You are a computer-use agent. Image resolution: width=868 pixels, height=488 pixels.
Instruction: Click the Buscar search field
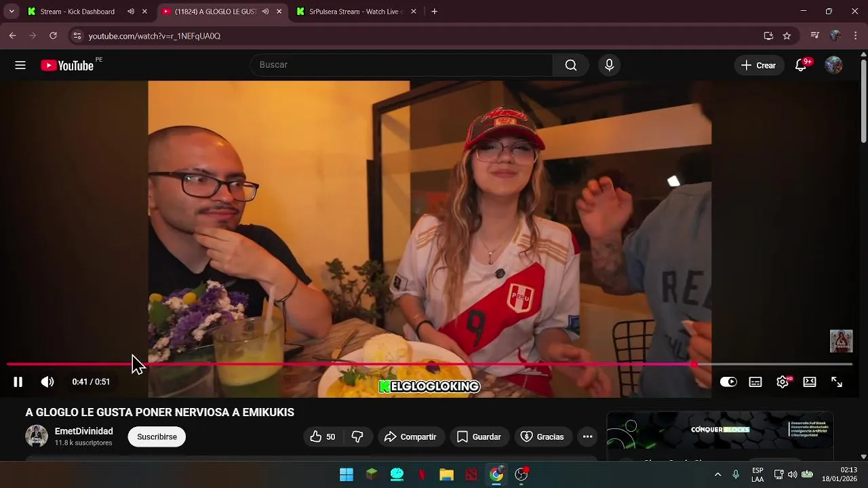(x=401, y=65)
